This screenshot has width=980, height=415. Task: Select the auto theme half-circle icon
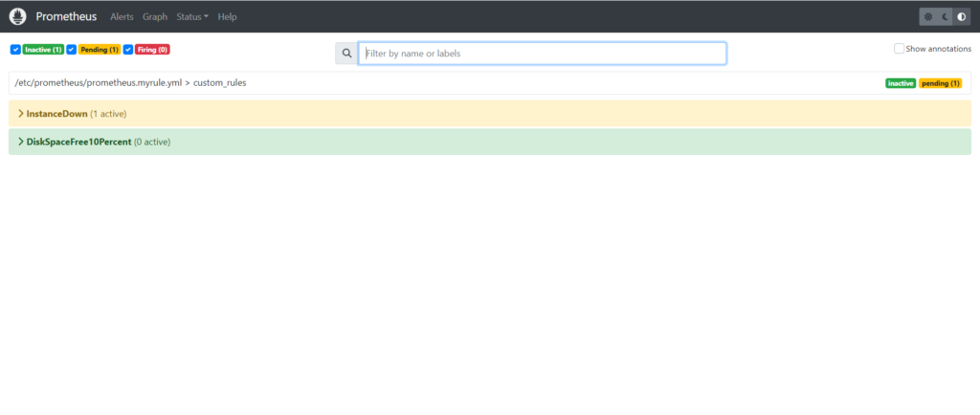[x=961, y=17]
